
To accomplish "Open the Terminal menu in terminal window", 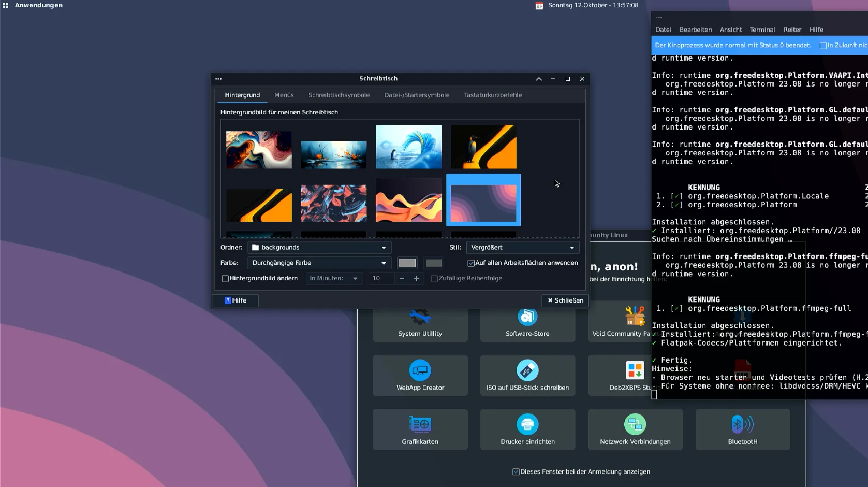I will (762, 30).
